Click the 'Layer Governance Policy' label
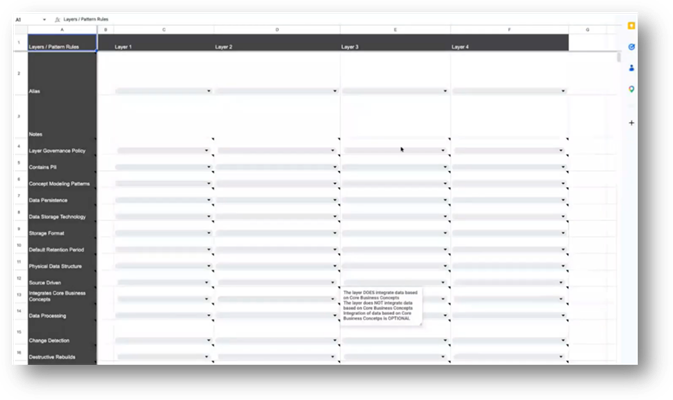Image resolution: width=673 pixels, height=400 pixels. coord(57,151)
